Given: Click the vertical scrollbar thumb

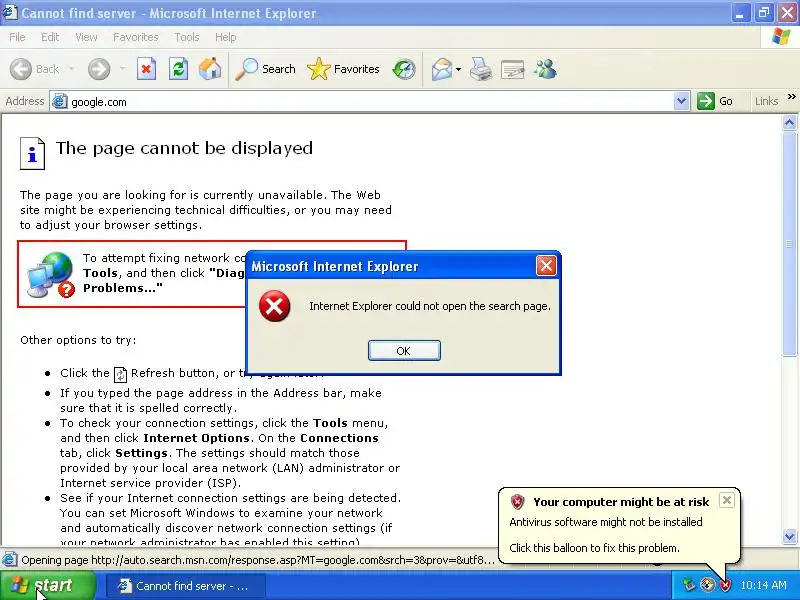Looking at the screenshot, I should point(789,243).
